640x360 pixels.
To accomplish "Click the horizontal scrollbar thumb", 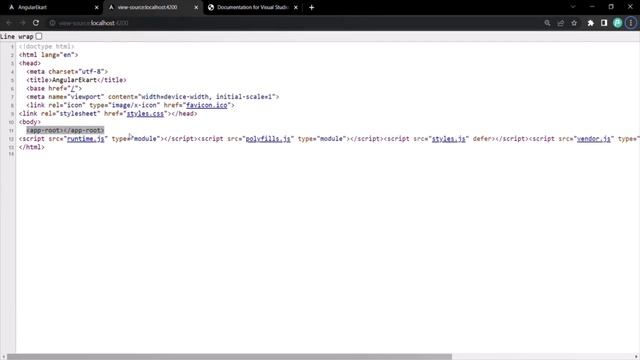I will (229, 356).
